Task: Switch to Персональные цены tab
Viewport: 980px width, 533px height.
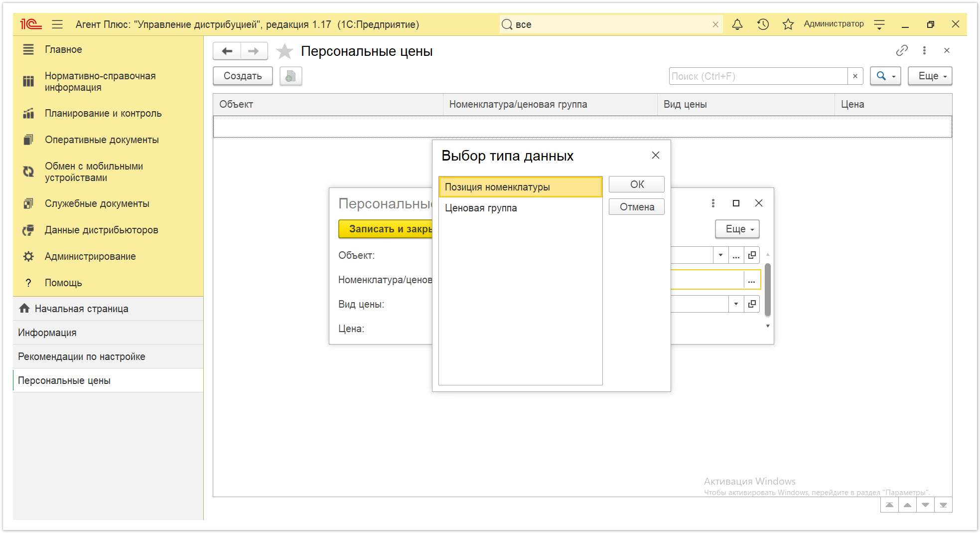Action: click(108, 380)
